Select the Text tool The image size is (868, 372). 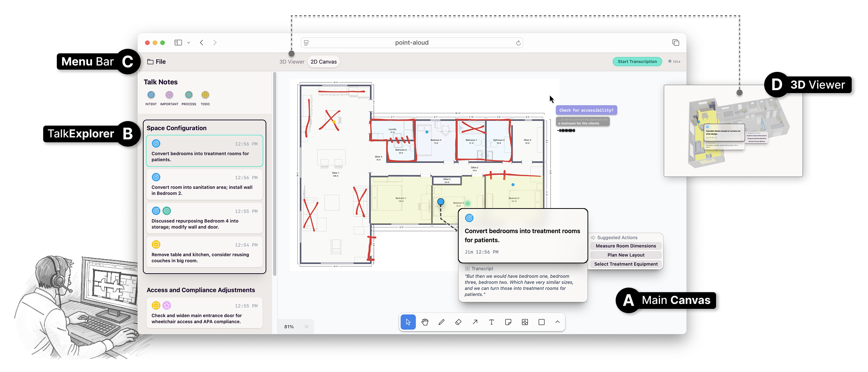[x=491, y=322]
